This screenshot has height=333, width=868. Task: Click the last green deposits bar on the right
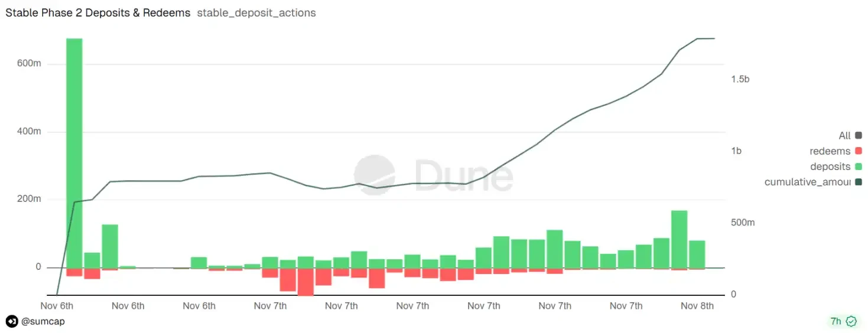pyautogui.click(x=697, y=254)
